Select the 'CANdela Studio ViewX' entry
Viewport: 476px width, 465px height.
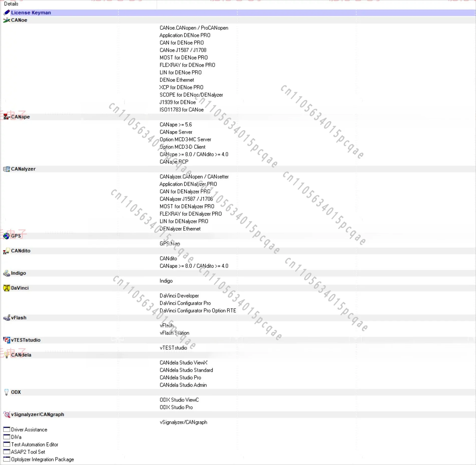[x=183, y=363]
